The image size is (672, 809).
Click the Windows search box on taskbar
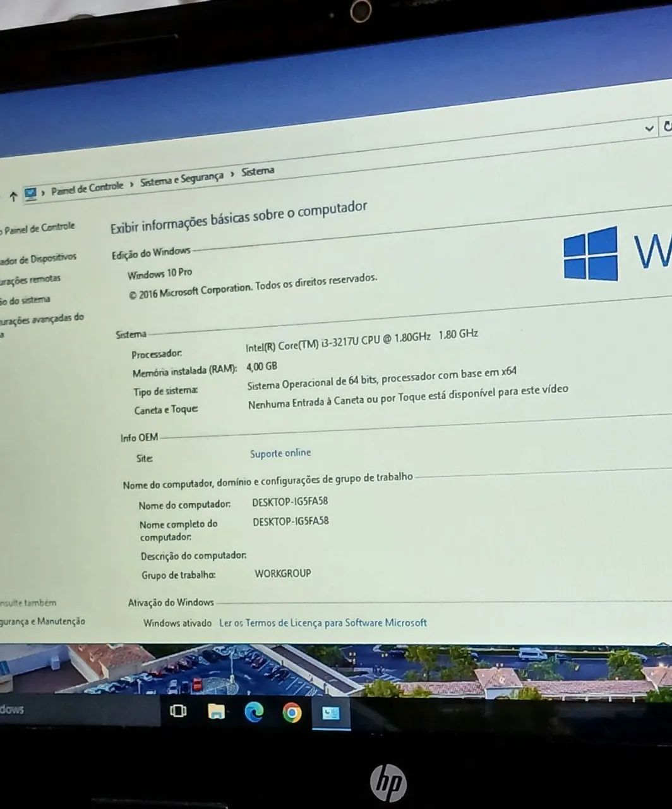pos(79,709)
